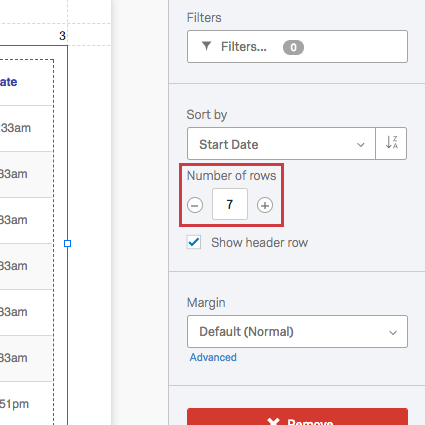The image size is (425, 425).
Task: Open the Filters... button
Action: [x=297, y=47]
